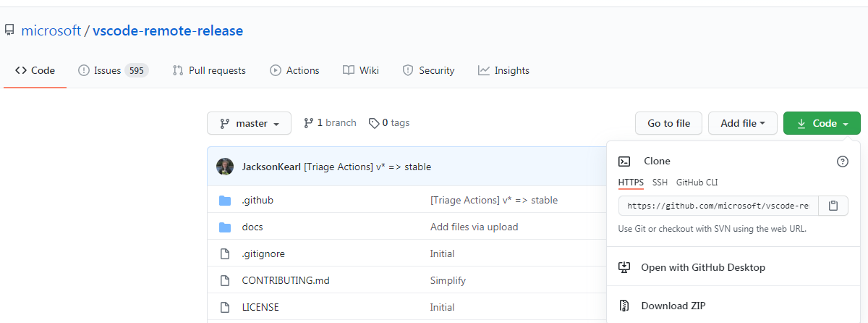This screenshot has height=323, width=868.
Task: Click the .github folder icon
Action: (x=224, y=200)
